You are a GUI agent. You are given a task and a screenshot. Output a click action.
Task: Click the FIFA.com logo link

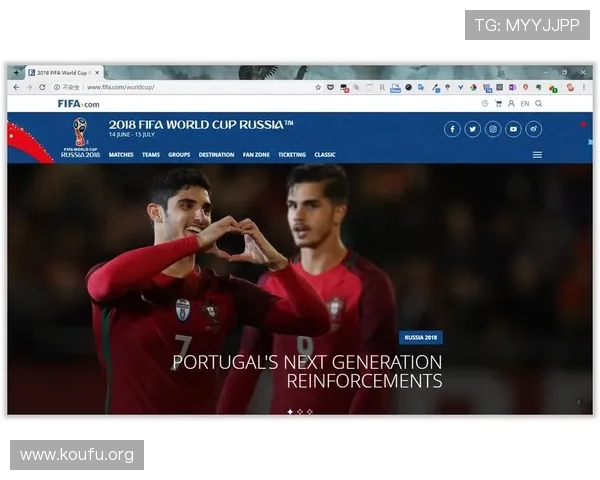pyautogui.click(x=78, y=103)
